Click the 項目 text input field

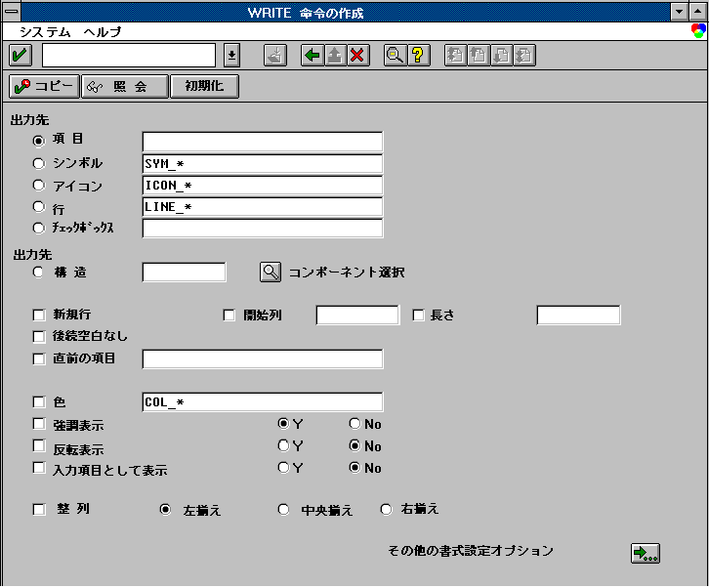pos(263,142)
